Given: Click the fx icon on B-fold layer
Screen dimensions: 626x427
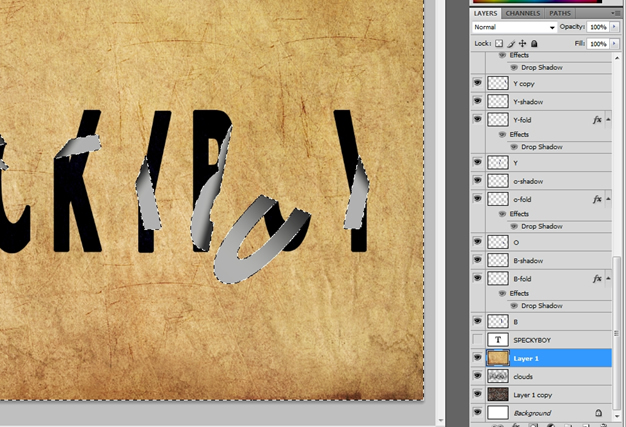Looking at the screenshot, I should point(597,279).
